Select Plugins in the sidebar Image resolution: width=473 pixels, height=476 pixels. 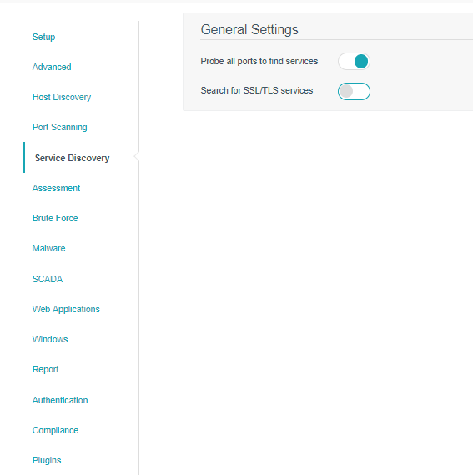click(x=47, y=460)
